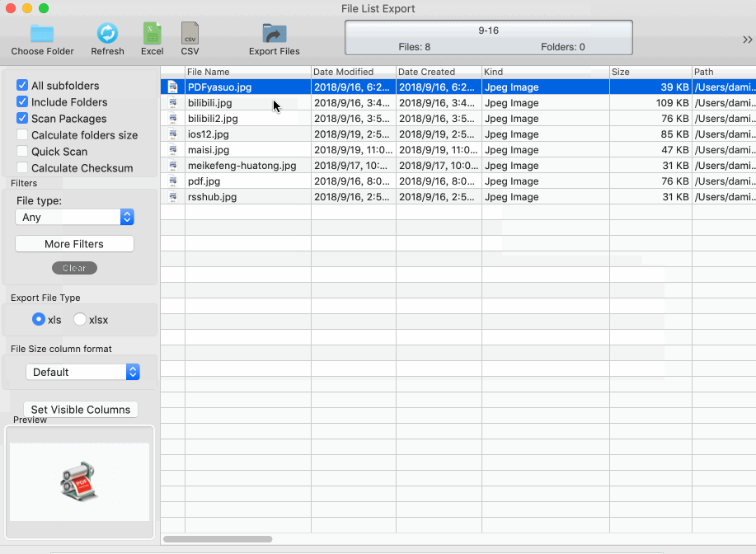
Task: Click the Choose Folder icon
Action: click(x=41, y=33)
